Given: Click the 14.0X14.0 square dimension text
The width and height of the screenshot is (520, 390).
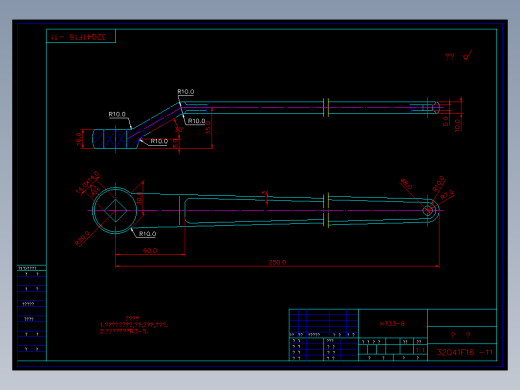Looking at the screenshot, I should click(x=87, y=182).
